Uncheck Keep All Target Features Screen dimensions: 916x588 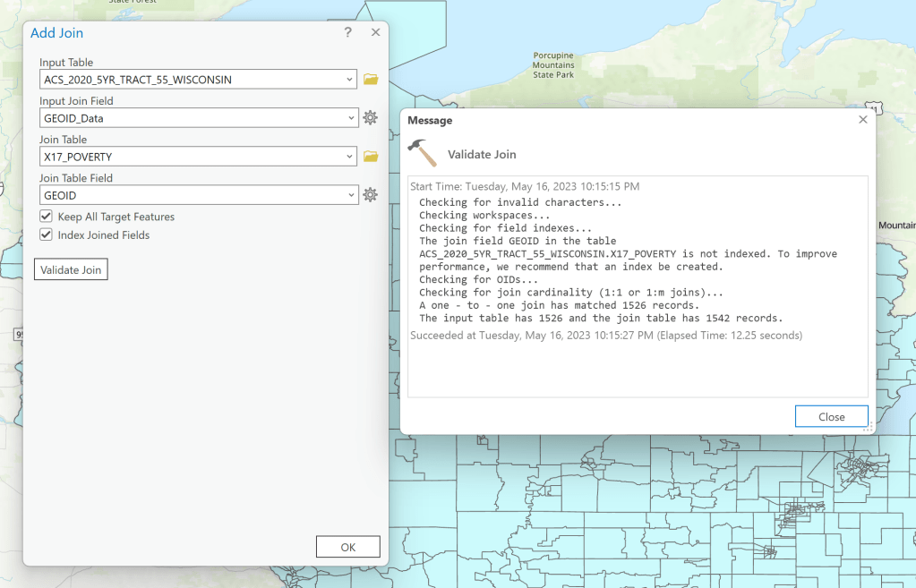[x=47, y=217]
